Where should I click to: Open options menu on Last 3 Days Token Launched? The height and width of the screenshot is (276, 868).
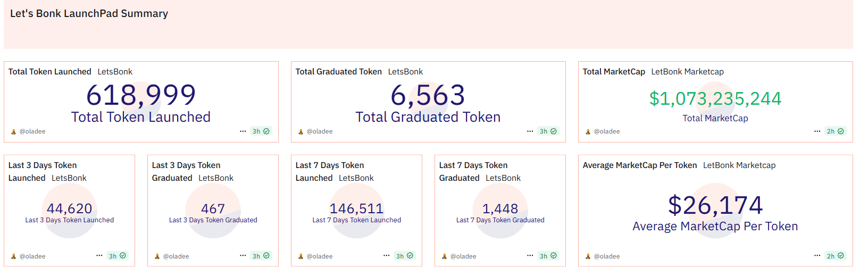tap(99, 255)
